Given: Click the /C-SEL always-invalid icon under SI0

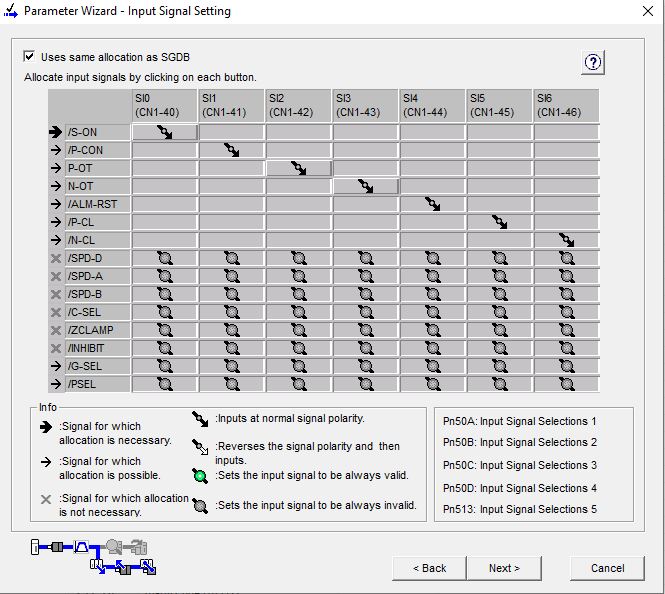Looking at the screenshot, I should tap(165, 312).
